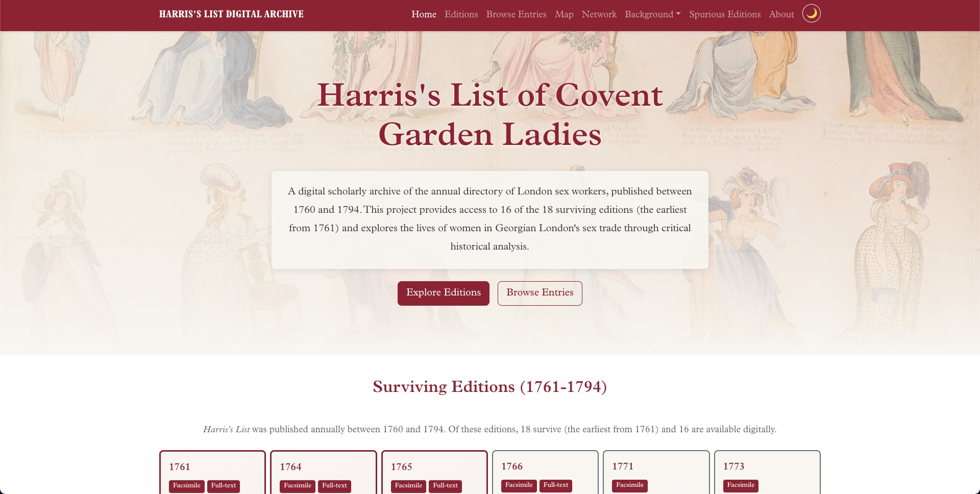Open the Spurious Editions page
This screenshot has width=980, height=494.
pyautogui.click(x=724, y=14)
